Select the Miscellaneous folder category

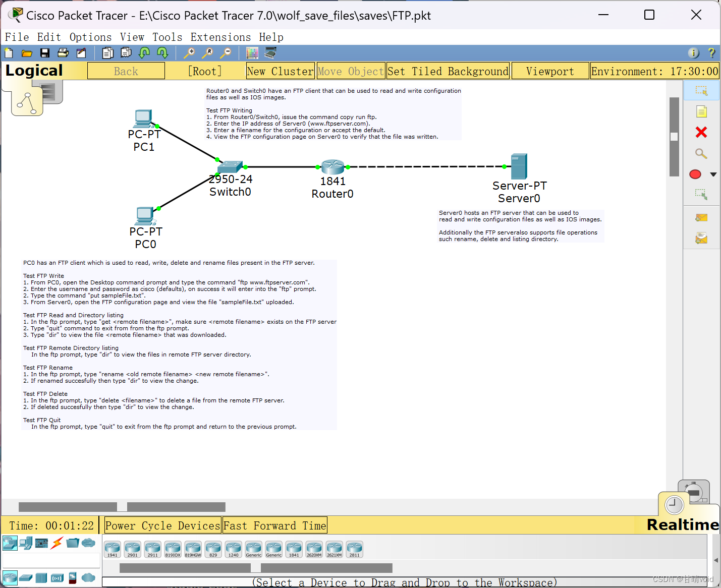coord(73,543)
